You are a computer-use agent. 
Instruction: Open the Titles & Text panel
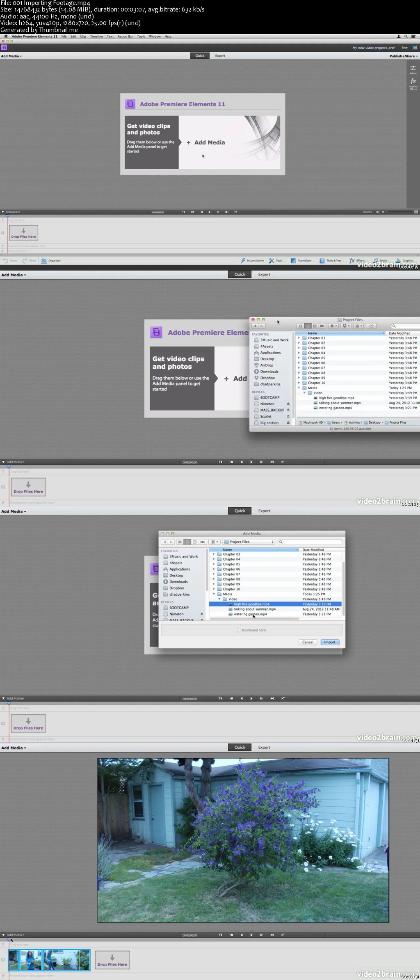click(331, 261)
